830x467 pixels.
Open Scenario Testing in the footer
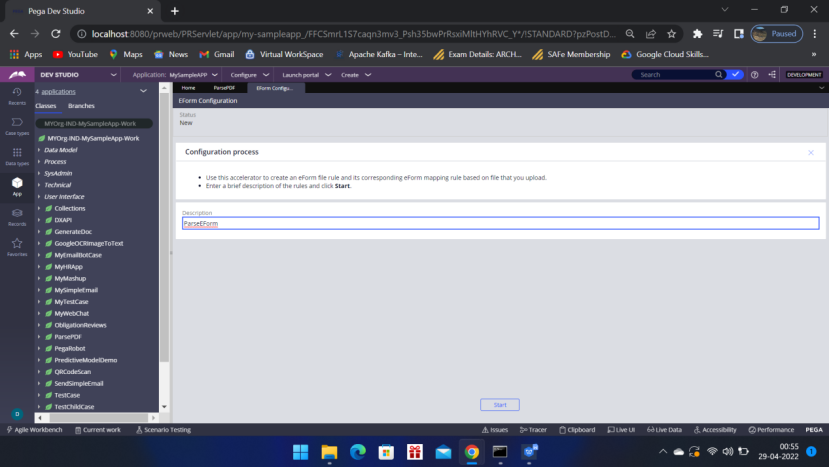coord(163,429)
